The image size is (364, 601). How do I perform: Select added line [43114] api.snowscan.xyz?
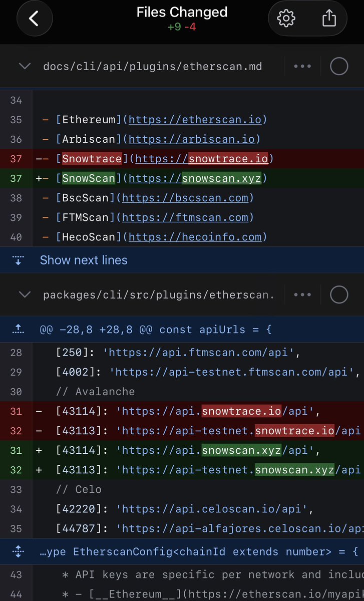tap(182, 450)
